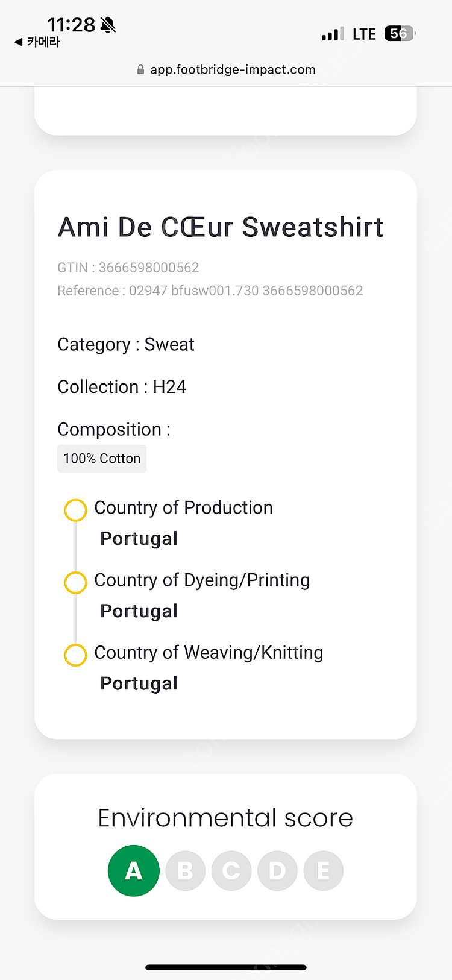The image size is (452, 980).
Task: Open the app.footbridge-impact.com address field
Action: coord(226,69)
